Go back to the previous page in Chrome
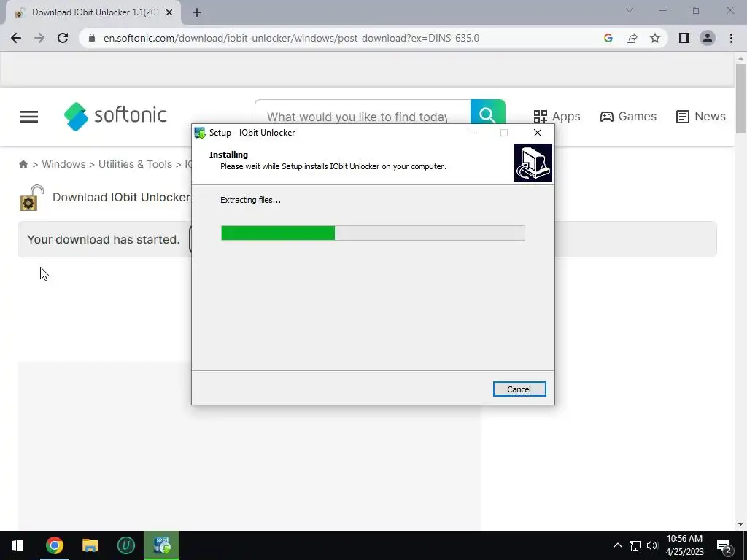The image size is (747, 560). pyautogui.click(x=16, y=38)
